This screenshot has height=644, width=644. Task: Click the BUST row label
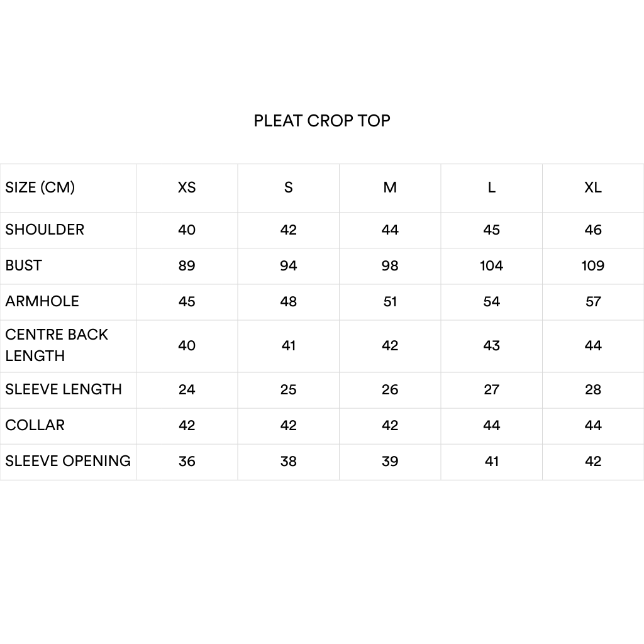click(x=24, y=265)
